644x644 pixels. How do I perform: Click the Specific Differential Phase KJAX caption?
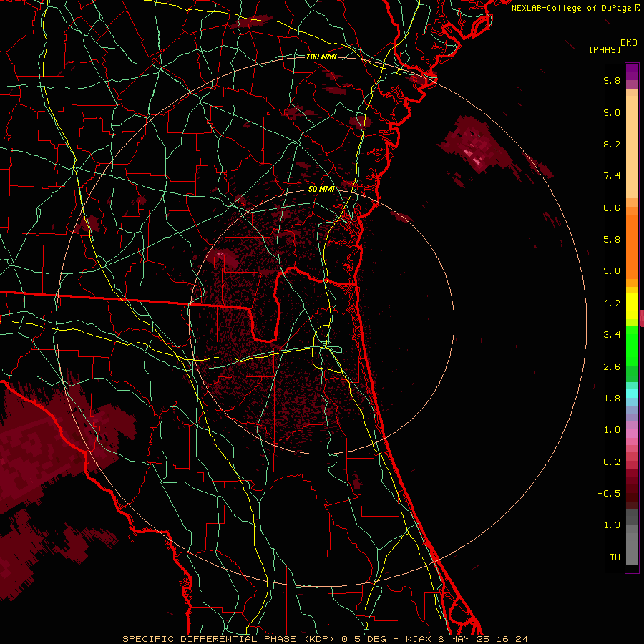click(x=326, y=639)
